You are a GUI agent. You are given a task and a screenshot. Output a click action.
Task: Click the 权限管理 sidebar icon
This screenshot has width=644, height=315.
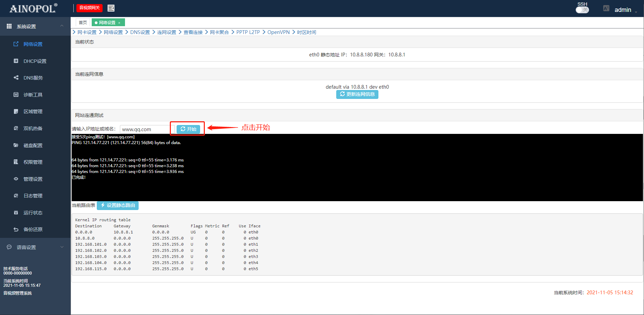pyautogui.click(x=16, y=162)
